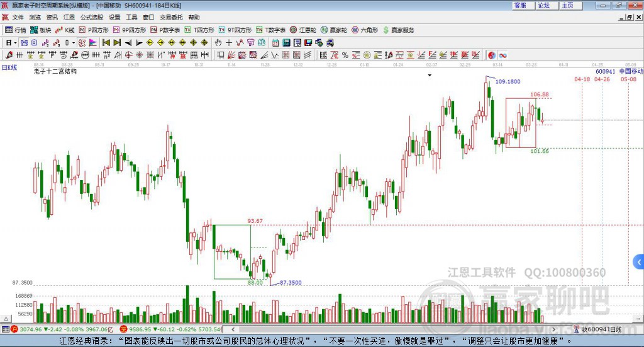Screen dimensions: 644x347
Task: Open the calculator icon
Action: click(286, 43)
